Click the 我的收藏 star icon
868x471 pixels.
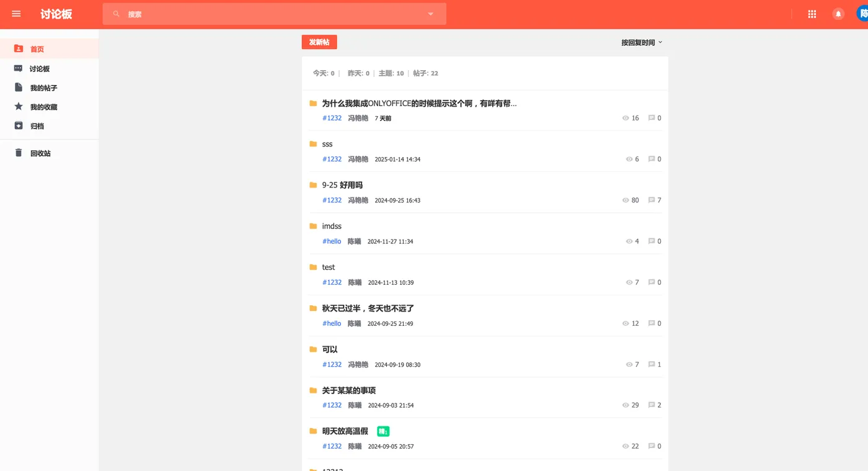point(19,107)
